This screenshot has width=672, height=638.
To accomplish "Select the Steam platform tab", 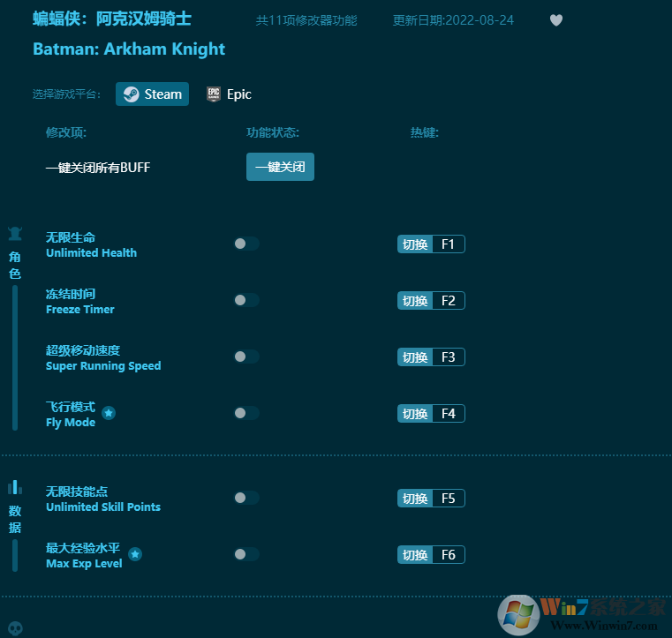I will (x=152, y=94).
